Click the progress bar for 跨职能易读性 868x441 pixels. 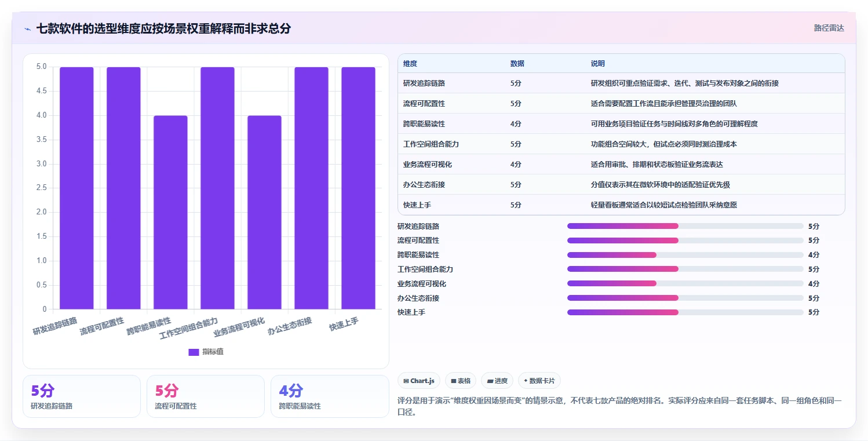pos(685,255)
